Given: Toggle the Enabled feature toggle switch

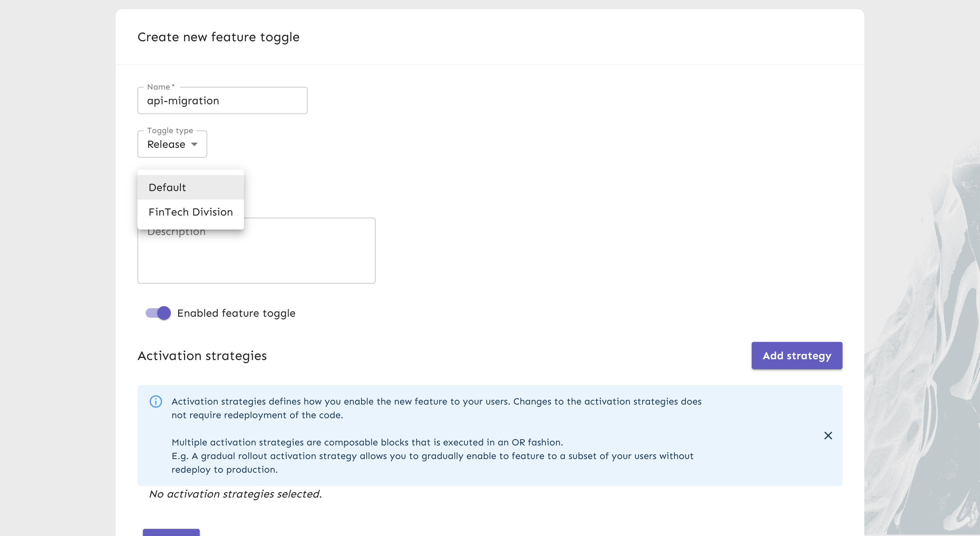Looking at the screenshot, I should click(x=158, y=313).
